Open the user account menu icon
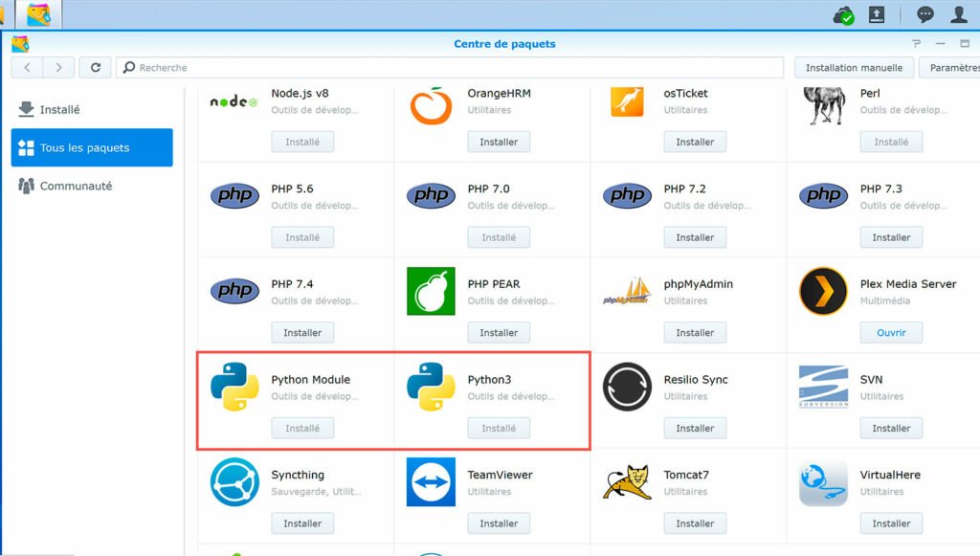Viewport: 980px width, 556px height. click(x=959, y=15)
